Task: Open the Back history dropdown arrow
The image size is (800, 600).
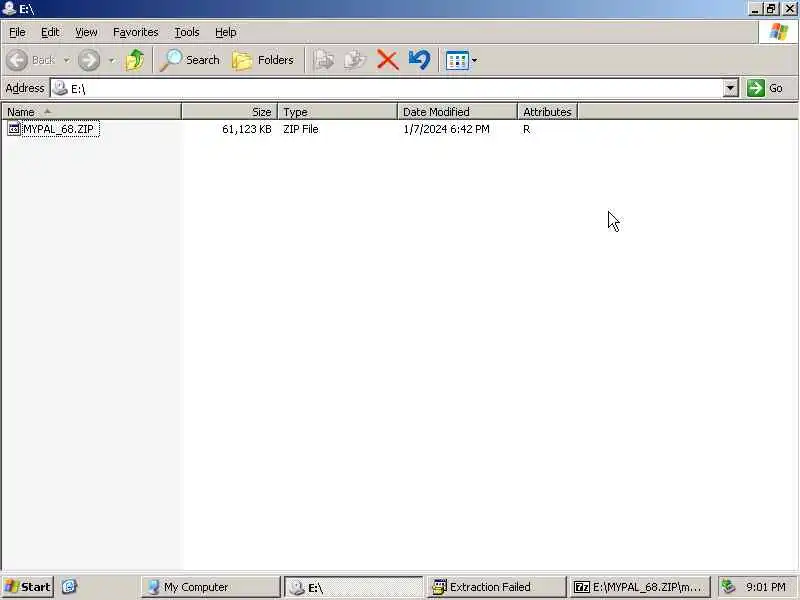Action: [x=67, y=60]
